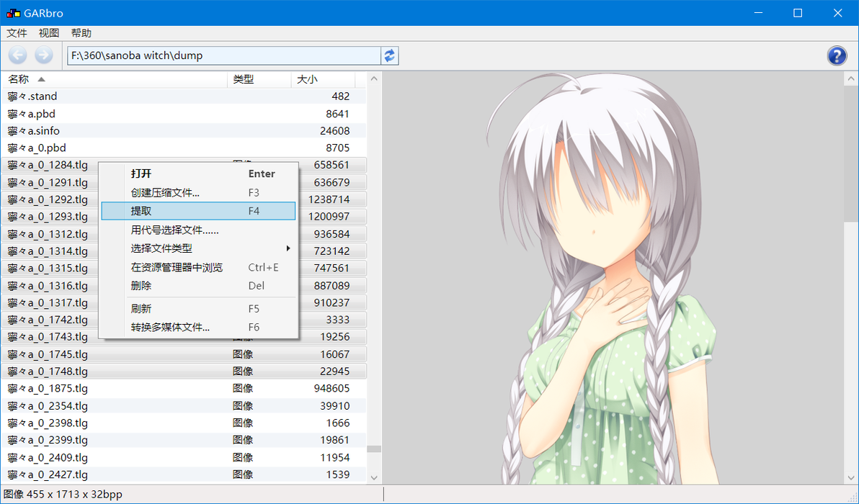Open the 文件 menu
This screenshot has height=504, width=859.
17,33
